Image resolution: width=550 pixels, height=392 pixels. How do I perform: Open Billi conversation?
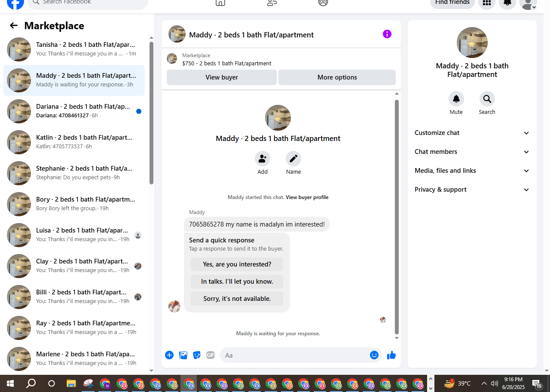pyautogui.click(x=74, y=297)
